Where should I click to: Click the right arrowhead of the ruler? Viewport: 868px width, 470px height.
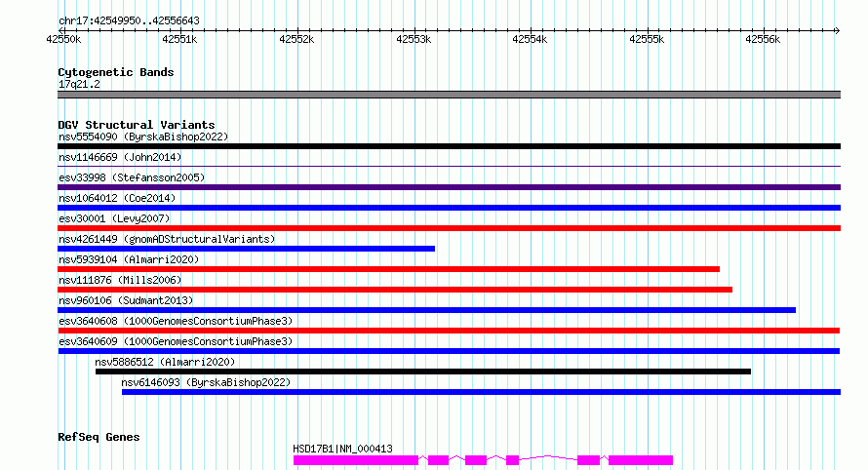tap(838, 31)
